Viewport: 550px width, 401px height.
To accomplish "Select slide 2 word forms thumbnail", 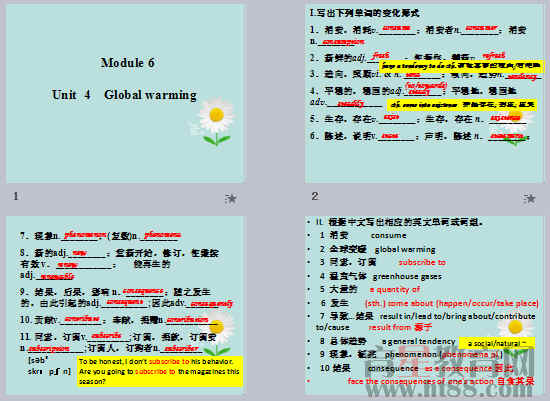I will (424, 93).
